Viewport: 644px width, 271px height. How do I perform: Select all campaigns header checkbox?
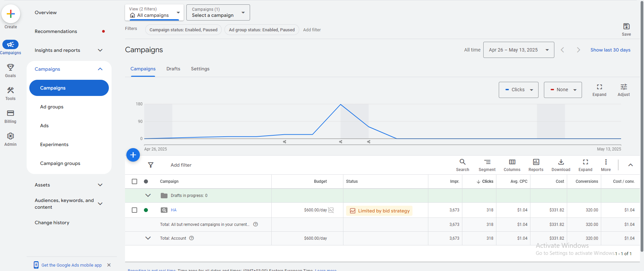click(134, 181)
